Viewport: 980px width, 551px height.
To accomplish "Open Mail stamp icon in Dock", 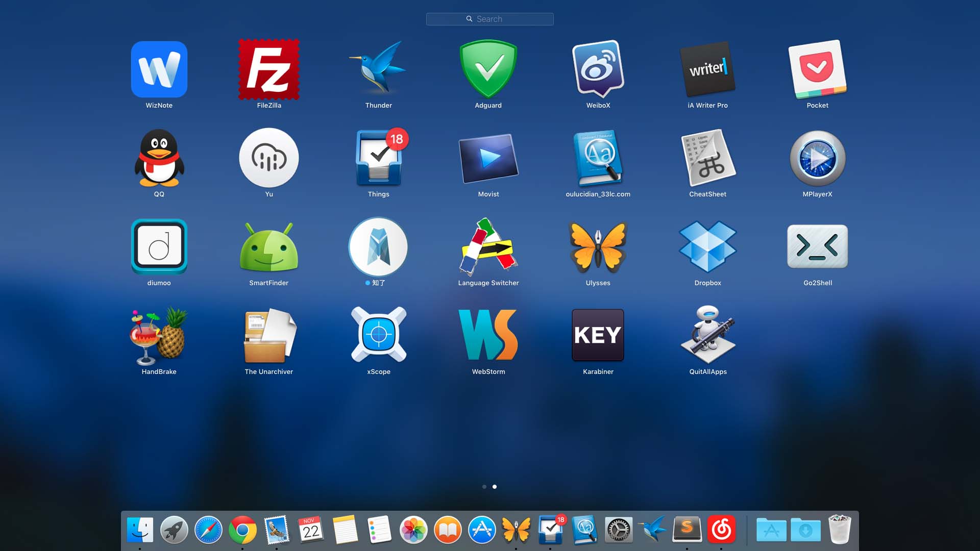I will pyautogui.click(x=277, y=530).
